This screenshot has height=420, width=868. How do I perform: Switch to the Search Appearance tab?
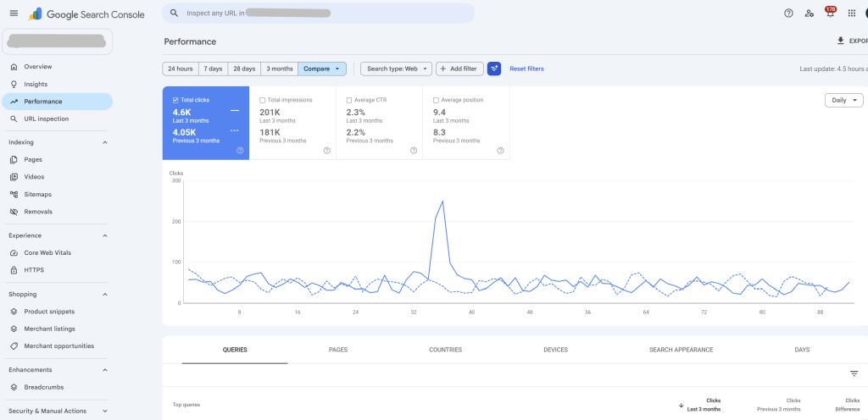(x=681, y=350)
